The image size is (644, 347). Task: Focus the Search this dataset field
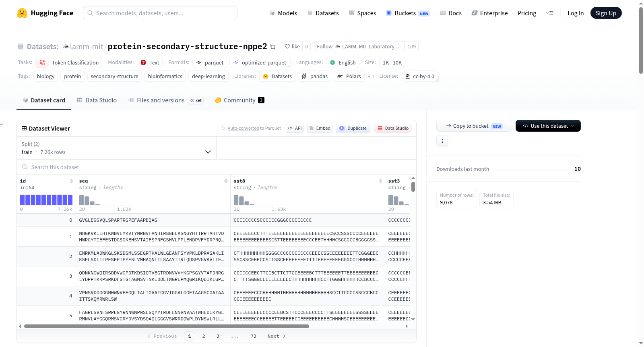click(217, 167)
